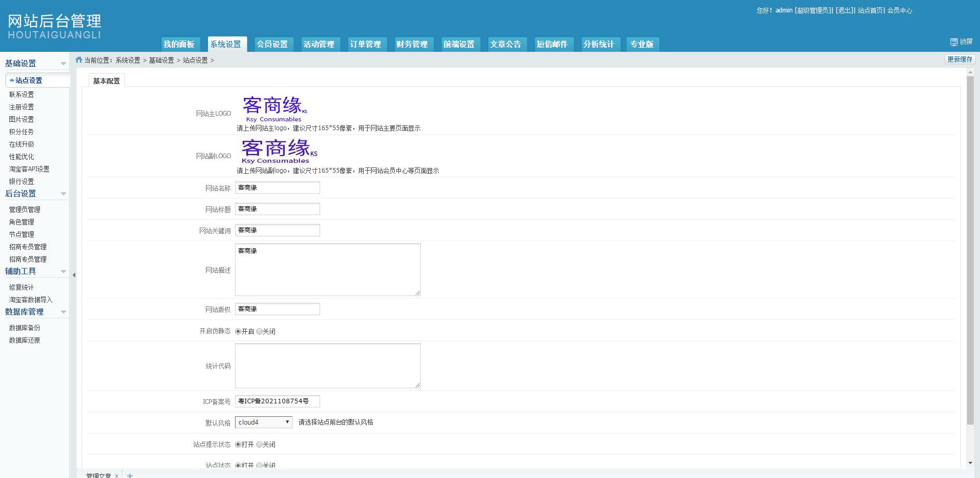Screen dimensions: 980x478
Task: Collapse the 数据库管理 sidebar section
Action: (64, 312)
